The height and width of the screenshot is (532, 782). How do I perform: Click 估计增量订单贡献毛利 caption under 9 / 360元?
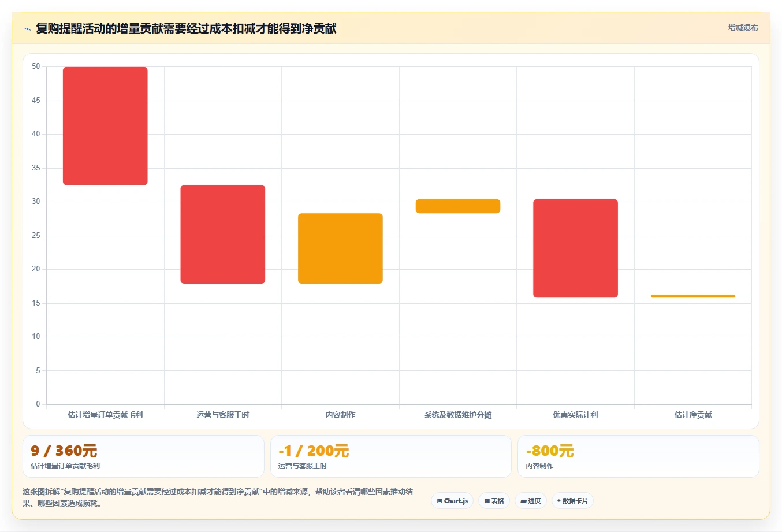click(65, 466)
